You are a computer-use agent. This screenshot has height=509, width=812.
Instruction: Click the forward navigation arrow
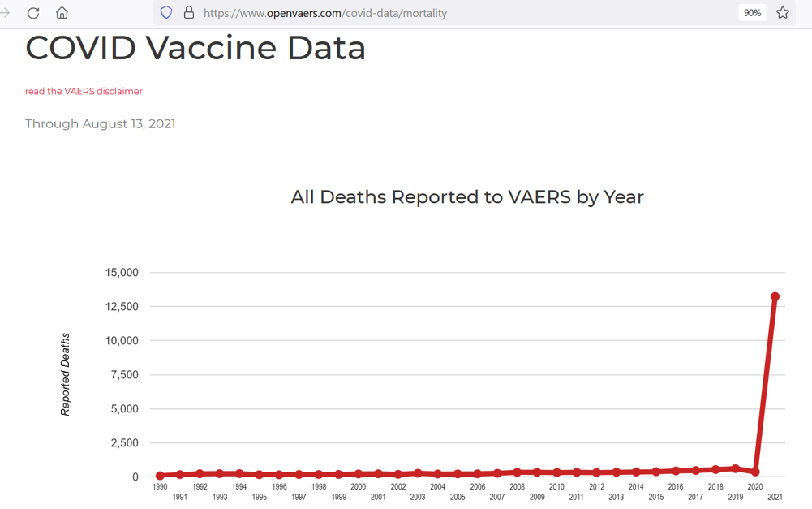pos(5,13)
